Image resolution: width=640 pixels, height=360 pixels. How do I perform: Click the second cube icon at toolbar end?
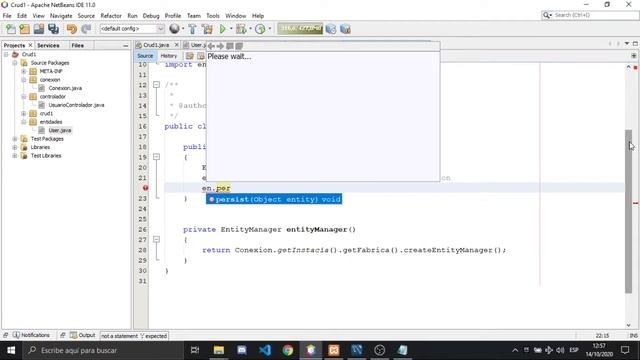point(345,29)
